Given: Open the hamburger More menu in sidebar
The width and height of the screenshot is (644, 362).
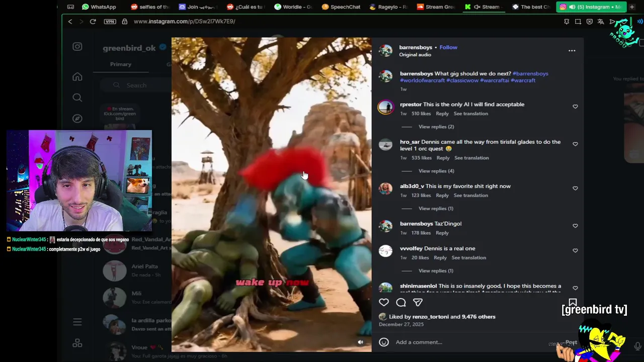Looking at the screenshot, I should [x=77, y=322].
